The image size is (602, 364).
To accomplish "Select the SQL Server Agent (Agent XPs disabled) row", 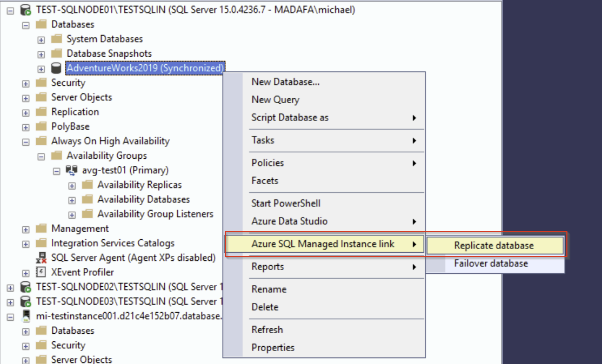I will (x=133, y=258).
